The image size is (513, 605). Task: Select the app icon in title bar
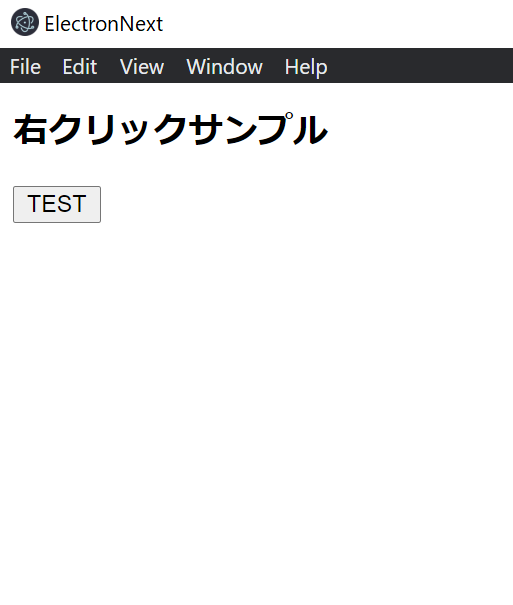point(25,22)
